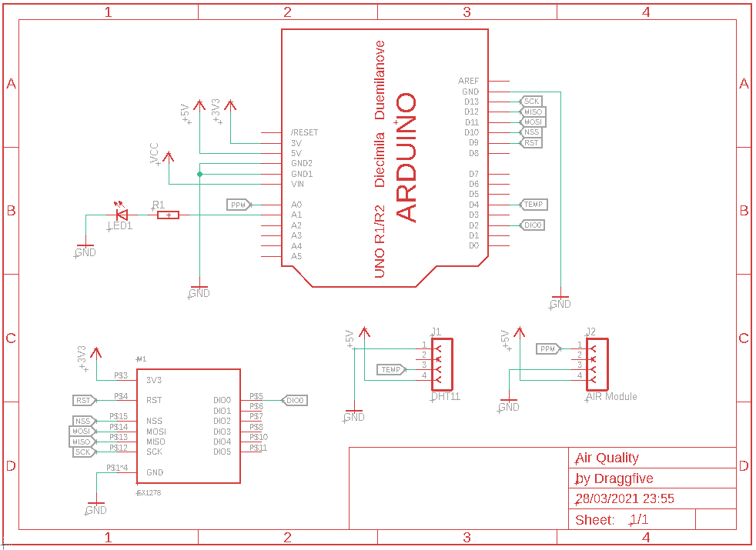
Task: Select the RST net label on the SX1278
Action: coord(82,400)
